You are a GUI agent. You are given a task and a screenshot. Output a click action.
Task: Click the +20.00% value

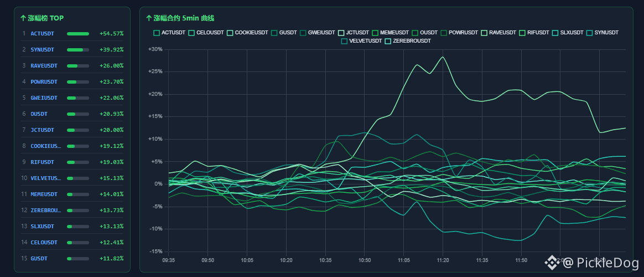pyautogui.click(x=111, y=130)
